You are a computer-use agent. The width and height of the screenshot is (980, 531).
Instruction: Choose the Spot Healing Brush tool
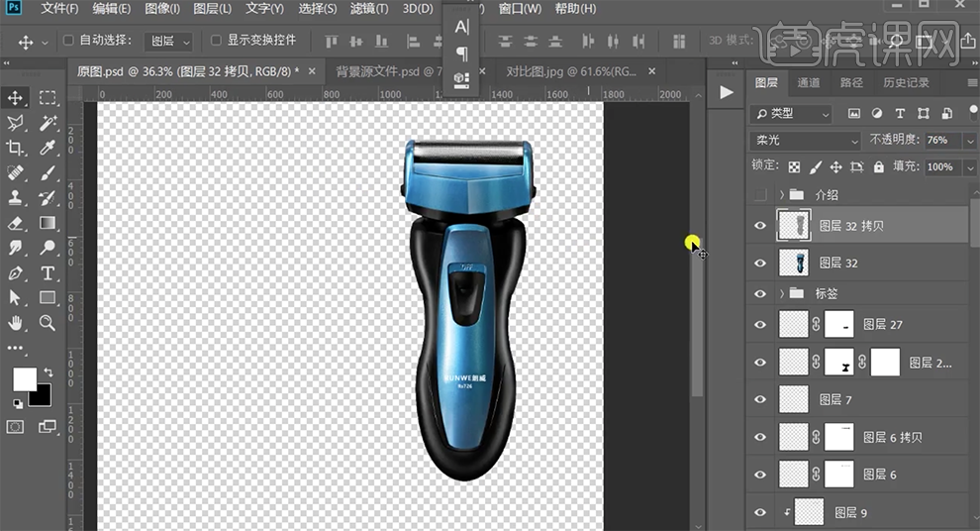[x=15, y=172]
